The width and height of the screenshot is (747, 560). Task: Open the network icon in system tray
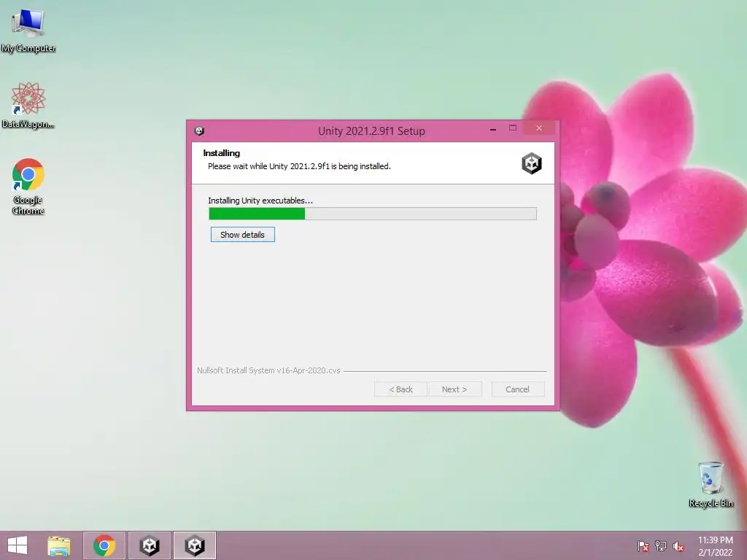661,546
